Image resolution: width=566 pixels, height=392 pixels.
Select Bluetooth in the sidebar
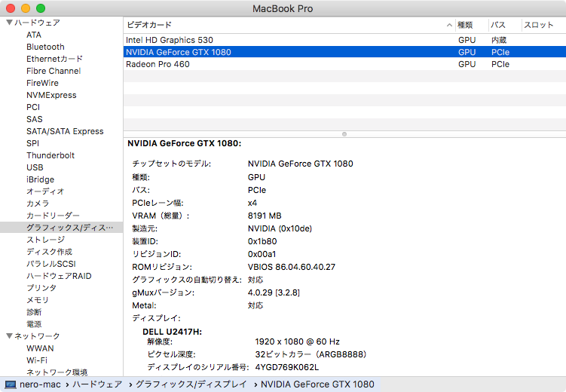pyautogui.click(x=45, y=47)
